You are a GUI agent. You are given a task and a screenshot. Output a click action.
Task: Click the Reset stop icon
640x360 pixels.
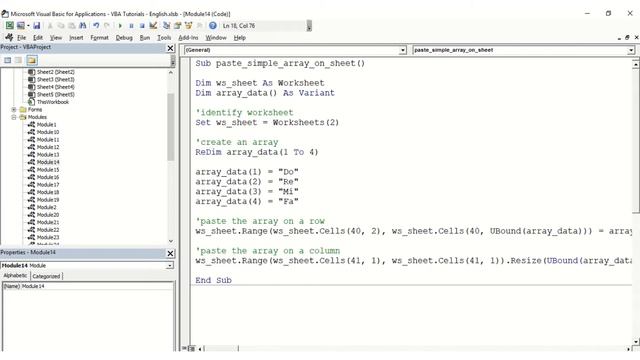tap(142, 25)
